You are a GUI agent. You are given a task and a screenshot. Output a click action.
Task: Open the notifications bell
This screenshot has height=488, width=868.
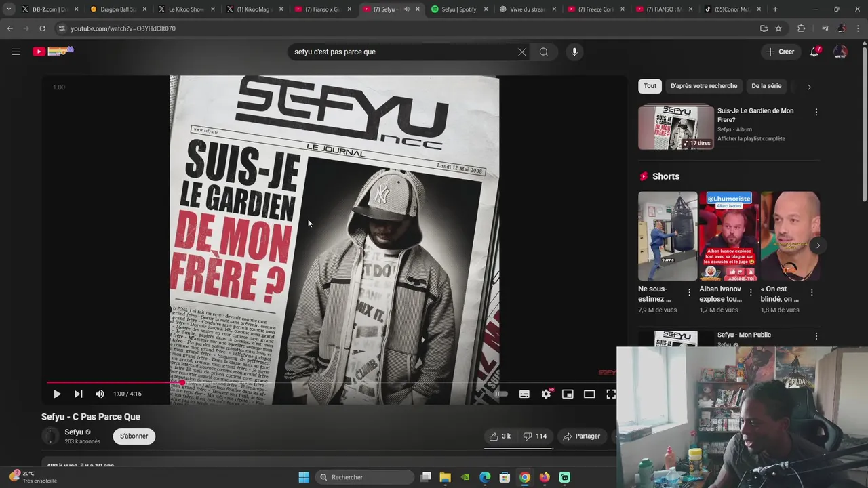(x=815, y=52)
